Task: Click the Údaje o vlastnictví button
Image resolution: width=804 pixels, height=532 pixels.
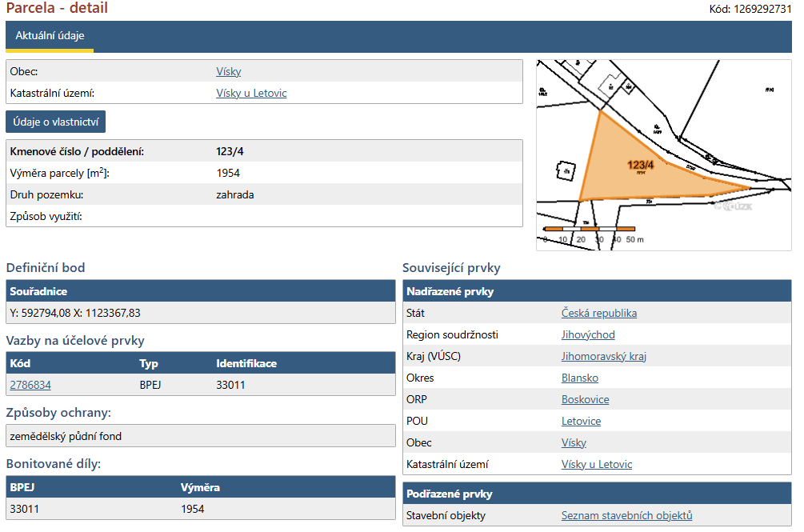Action: 55,121
